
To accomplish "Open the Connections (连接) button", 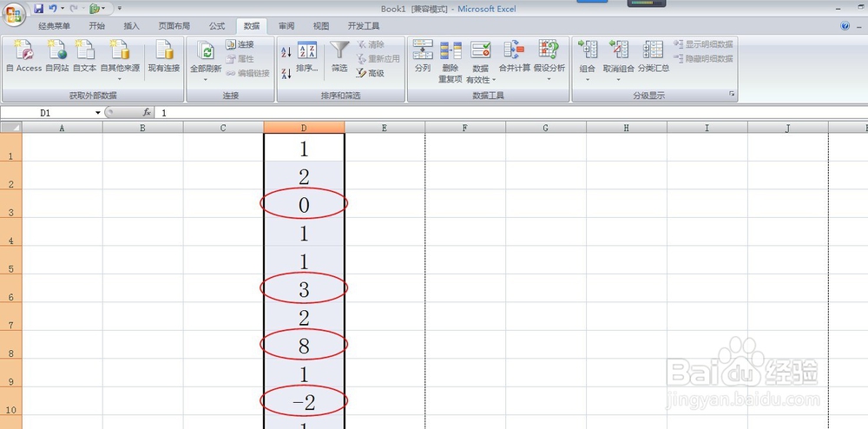I will (240, 44).
